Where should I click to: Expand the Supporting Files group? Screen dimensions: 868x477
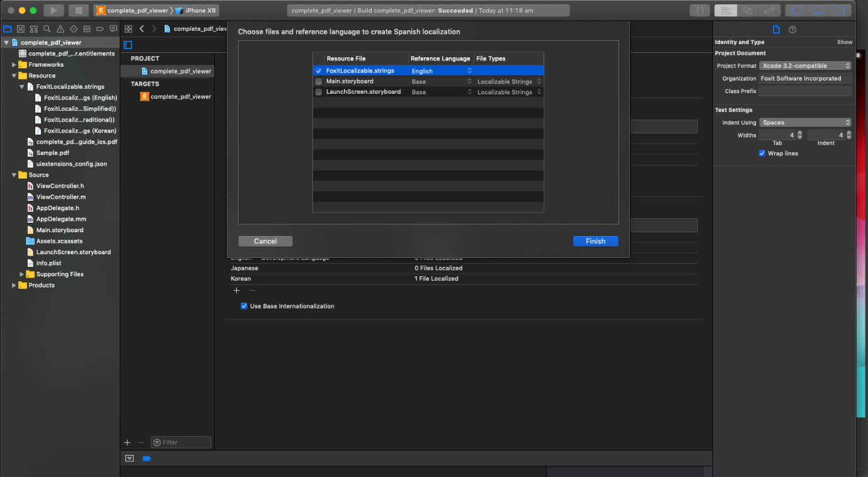pos(22,274)
